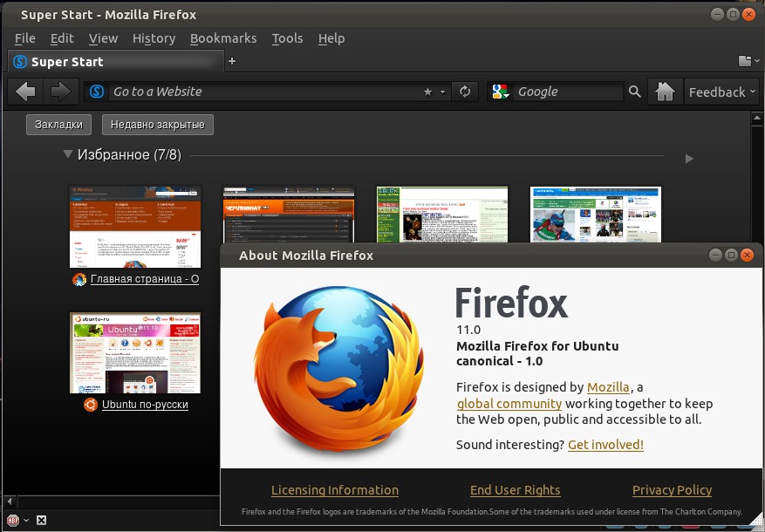Open the File menu
The width and height of the screenshot is (765, 532).
point(25,38)
